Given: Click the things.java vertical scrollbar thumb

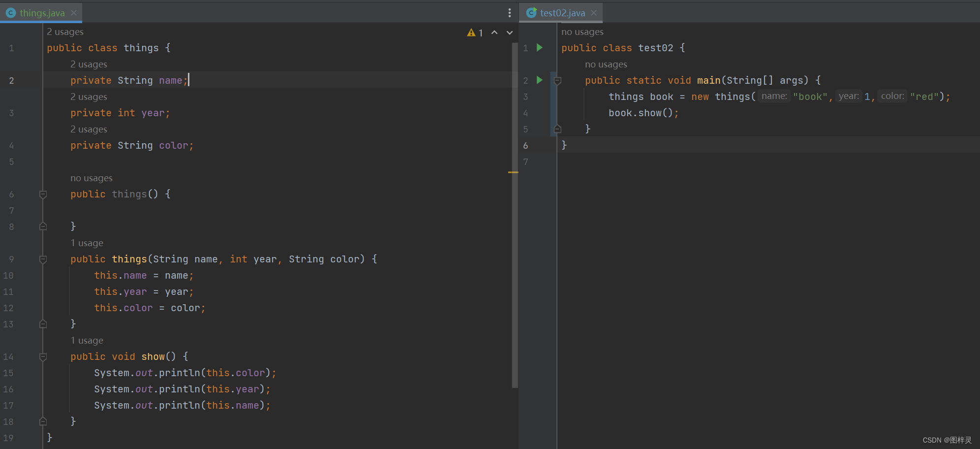Looking at the screenshot, I should click(x=515, y=215).
